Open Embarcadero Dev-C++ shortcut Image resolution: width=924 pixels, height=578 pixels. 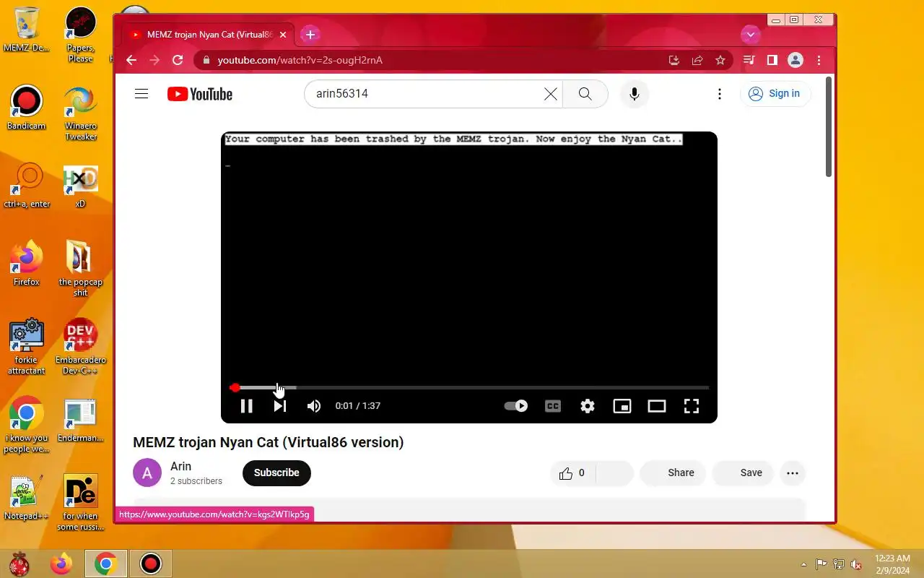coord(80,347)
